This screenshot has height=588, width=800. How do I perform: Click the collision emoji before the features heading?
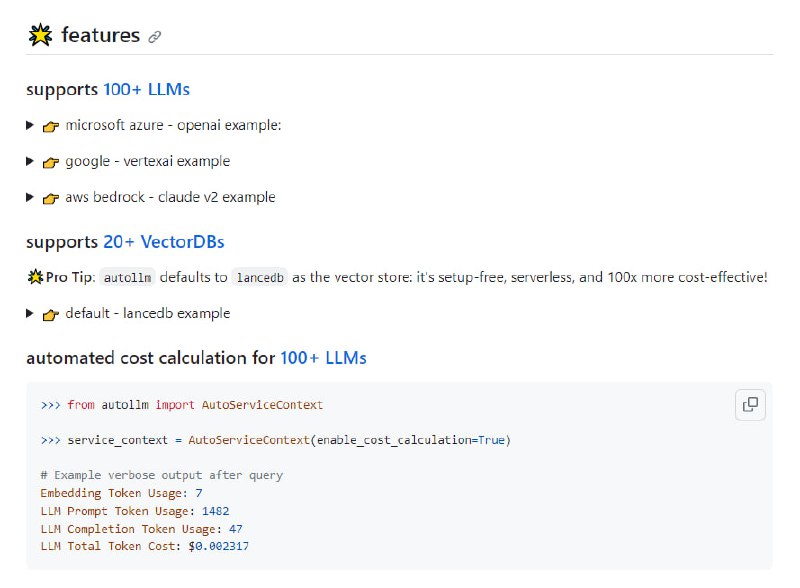pos(40,35)
